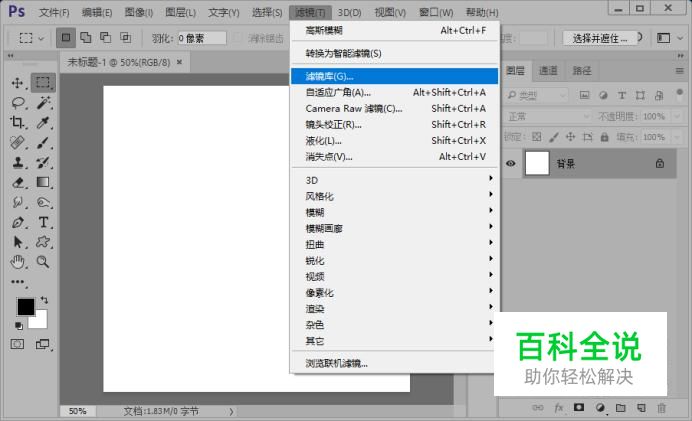Open the 文件(F) menu
692x421 pixels.
coord(54,12)
